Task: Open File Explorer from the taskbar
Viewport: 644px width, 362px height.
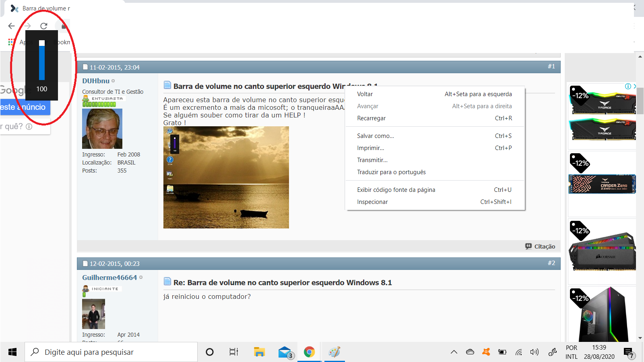Action: (x=259, y=352)
